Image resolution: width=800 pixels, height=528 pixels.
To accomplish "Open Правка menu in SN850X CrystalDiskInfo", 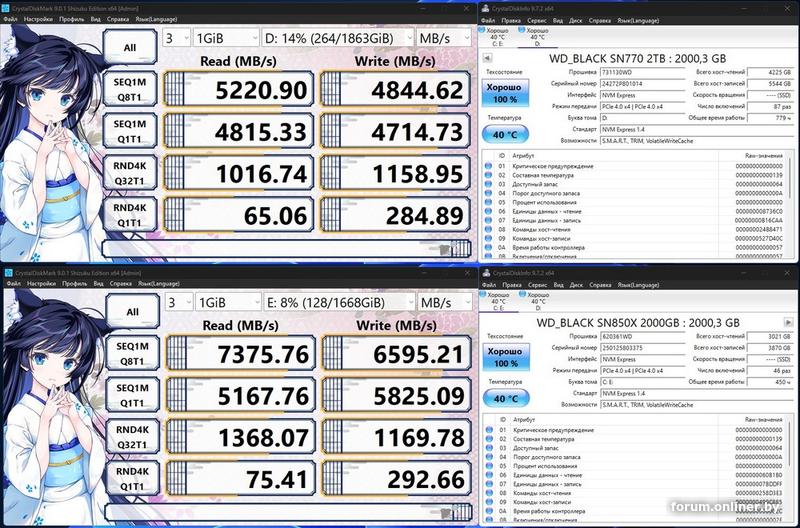I will 511,285.
